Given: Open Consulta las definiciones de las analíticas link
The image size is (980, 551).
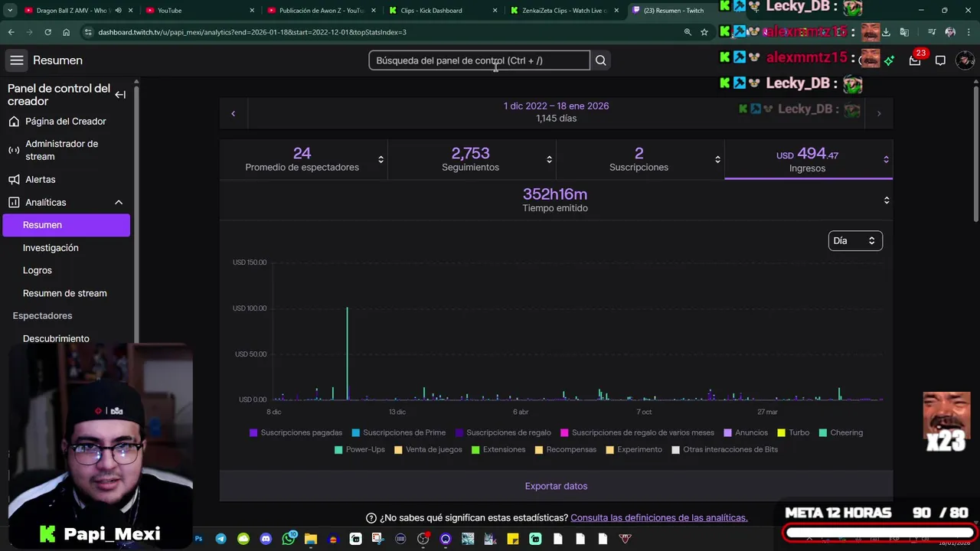Looking at the screenshot, I should click(659, 518).
